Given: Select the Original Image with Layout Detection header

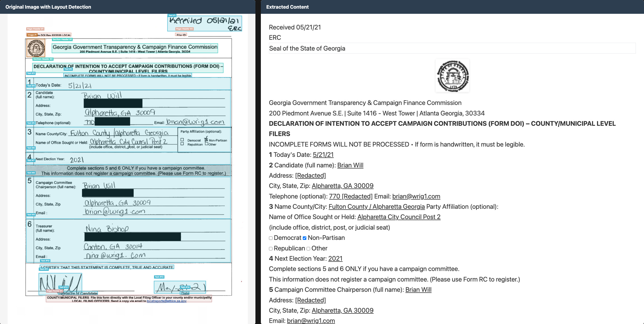Looking at the screenshot, I should [48, 7].
